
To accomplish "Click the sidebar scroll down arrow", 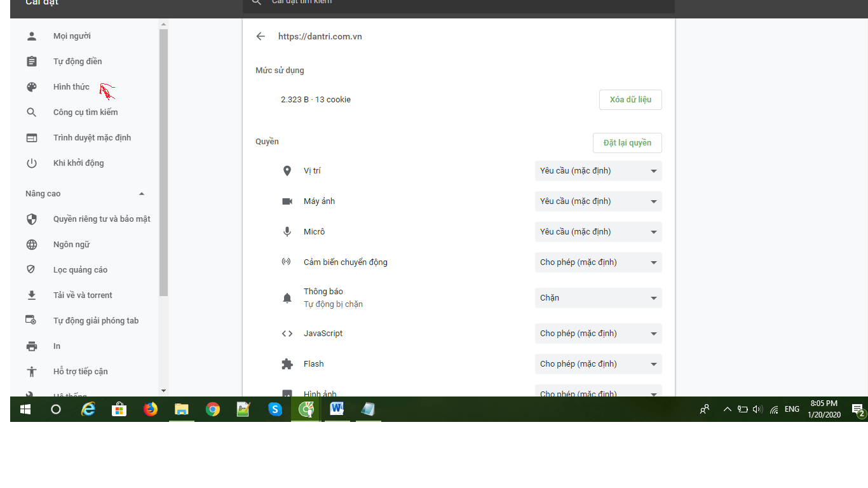I will pyautogui.click(x=163, y=391).
